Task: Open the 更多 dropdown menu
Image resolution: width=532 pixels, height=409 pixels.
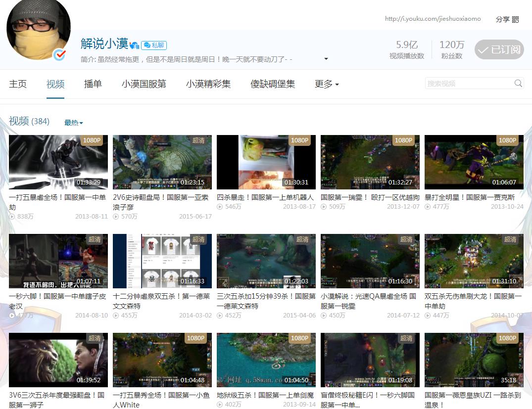Action: coord(327,84)
